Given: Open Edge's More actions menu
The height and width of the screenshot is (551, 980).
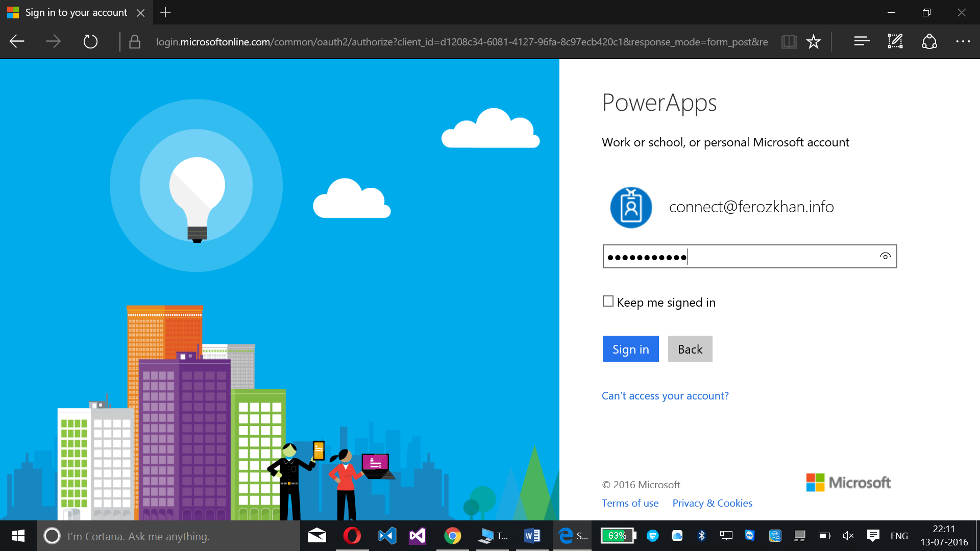Looking at the screenshot, I should (x=963, y=41).
